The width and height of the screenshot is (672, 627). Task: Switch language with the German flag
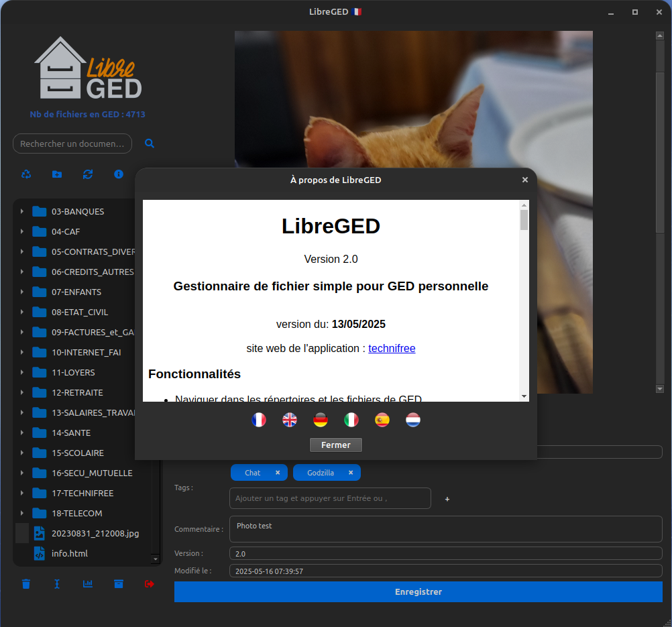click(x=321, y=420)
